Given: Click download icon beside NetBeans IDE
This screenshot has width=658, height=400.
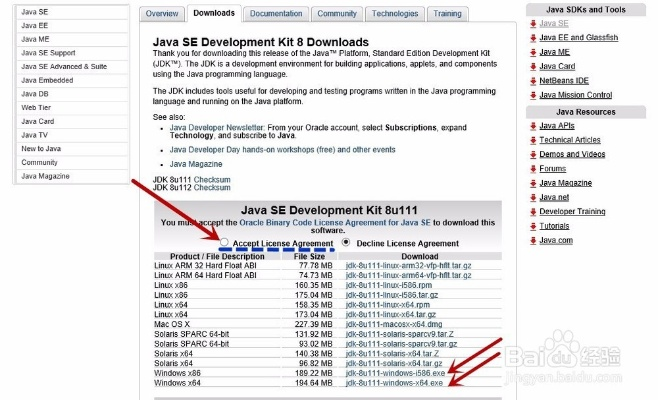Looking at the screenshot, I should point(533,81).
